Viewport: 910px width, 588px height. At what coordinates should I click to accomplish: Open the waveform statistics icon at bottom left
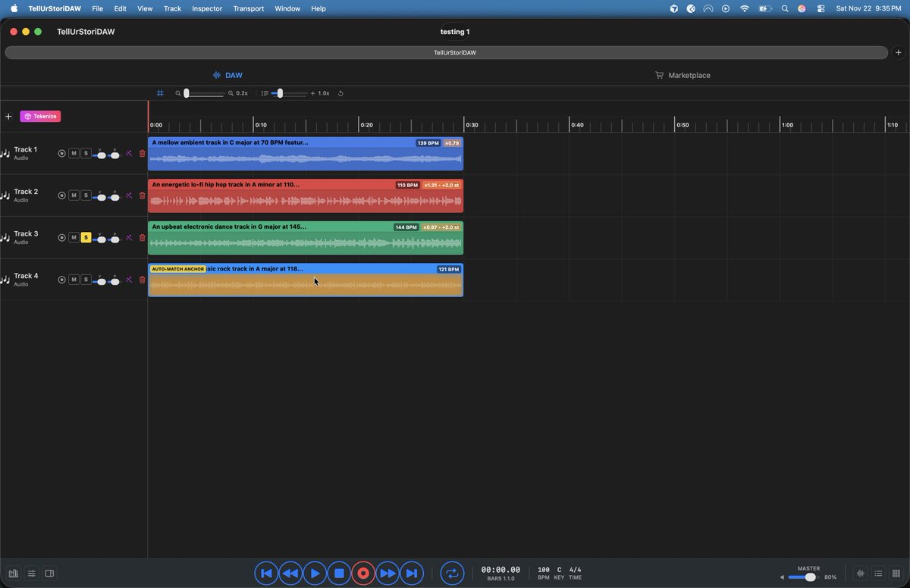[13, 574]
